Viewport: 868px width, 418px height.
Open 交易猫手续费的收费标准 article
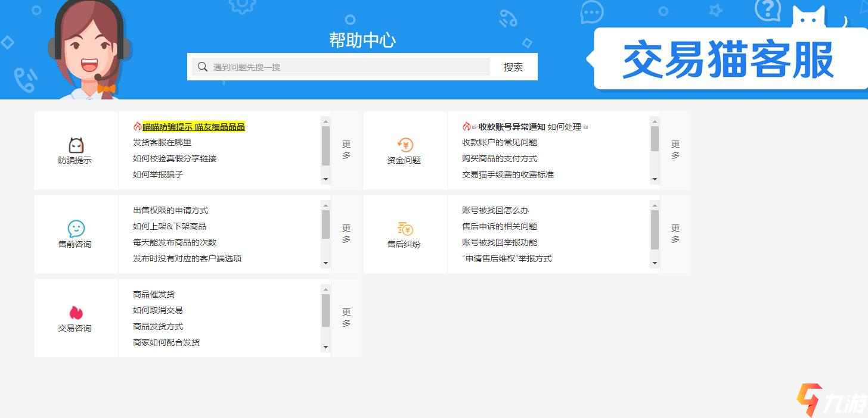tap(508, 175)
